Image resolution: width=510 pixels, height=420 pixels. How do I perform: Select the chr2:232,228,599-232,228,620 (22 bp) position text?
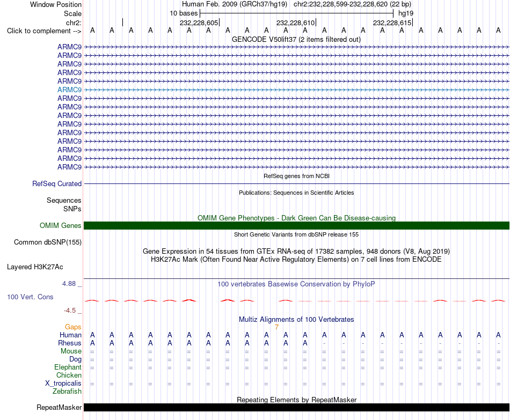(x=352, y=4)
